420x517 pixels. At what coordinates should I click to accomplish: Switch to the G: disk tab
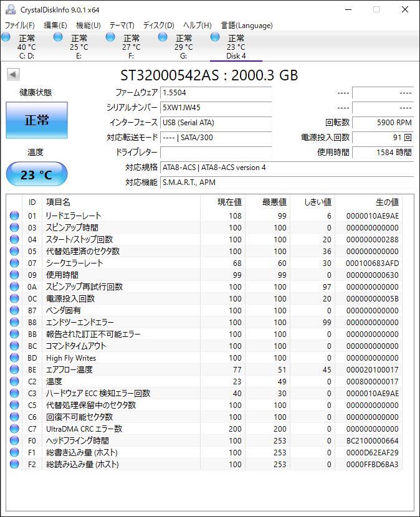(x=183, y=47)
